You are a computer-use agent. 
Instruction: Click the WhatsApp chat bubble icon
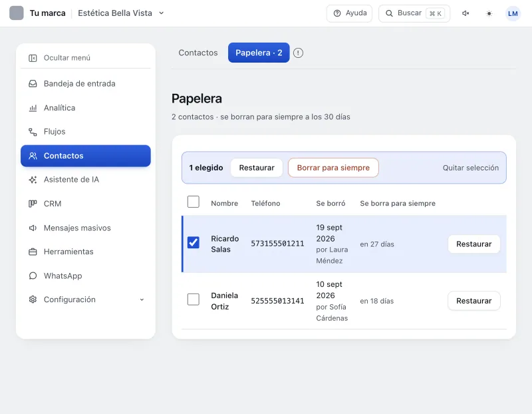[33, 276]
